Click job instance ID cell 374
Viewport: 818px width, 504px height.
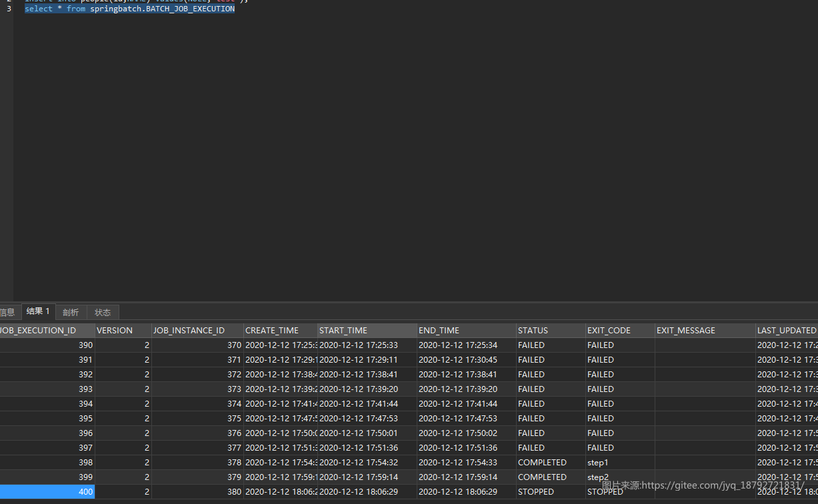[198, 404]
